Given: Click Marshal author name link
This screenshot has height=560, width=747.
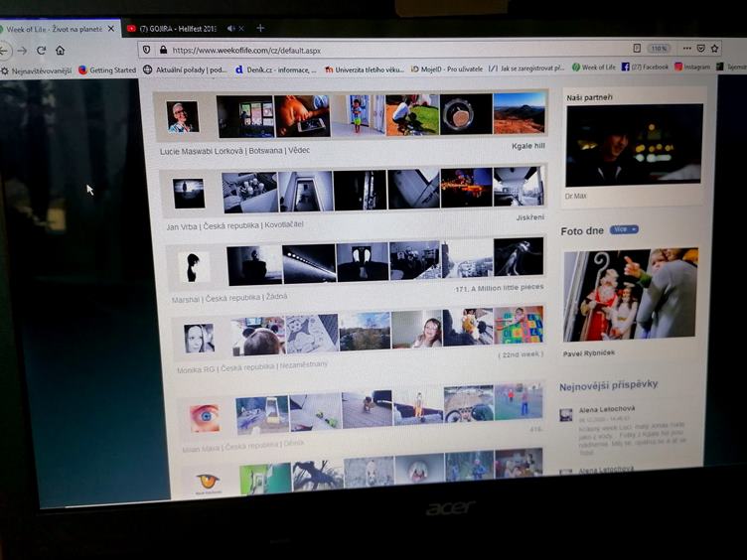Looking at the screenshot, I should [186, 300].
